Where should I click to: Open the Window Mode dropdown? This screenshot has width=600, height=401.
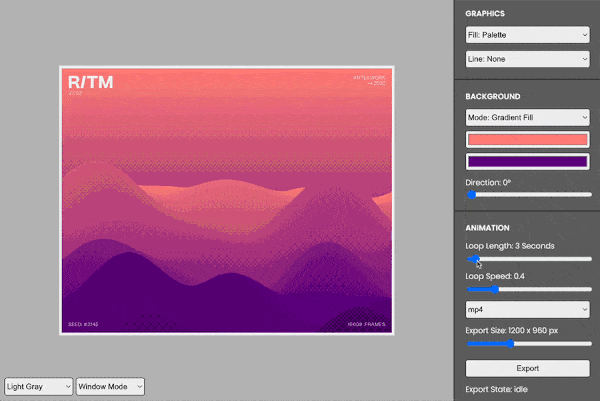point(110,386)
